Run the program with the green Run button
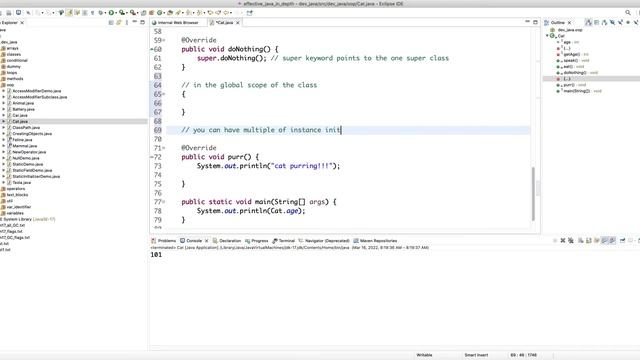Image resolution: width=640 pixels, height=360 pixels. (111, 13)
